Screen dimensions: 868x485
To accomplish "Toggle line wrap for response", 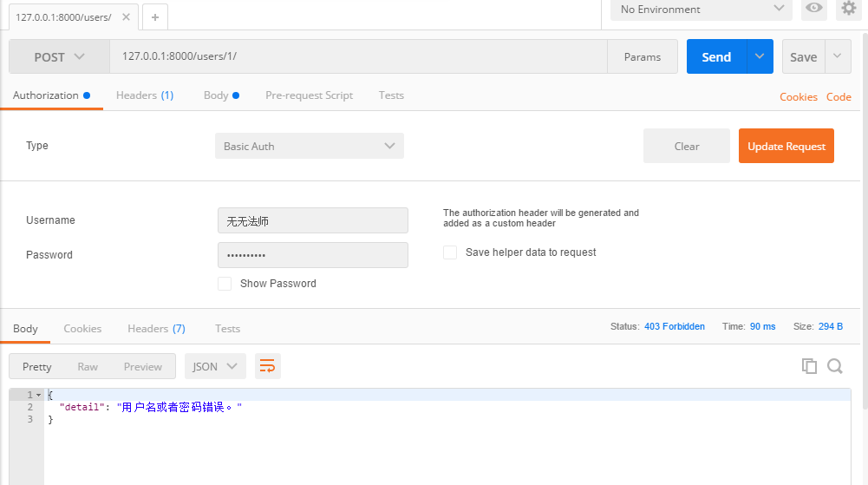I will click(267, 366).
